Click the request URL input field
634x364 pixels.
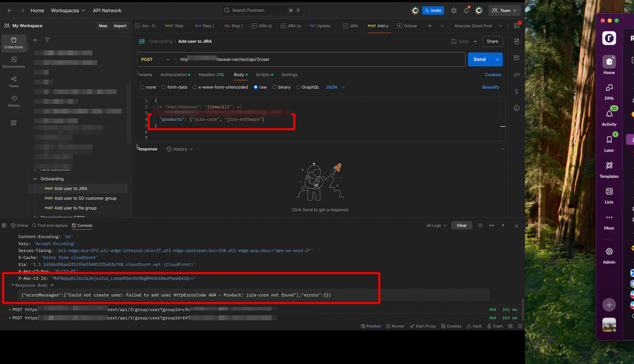point(321,60)
